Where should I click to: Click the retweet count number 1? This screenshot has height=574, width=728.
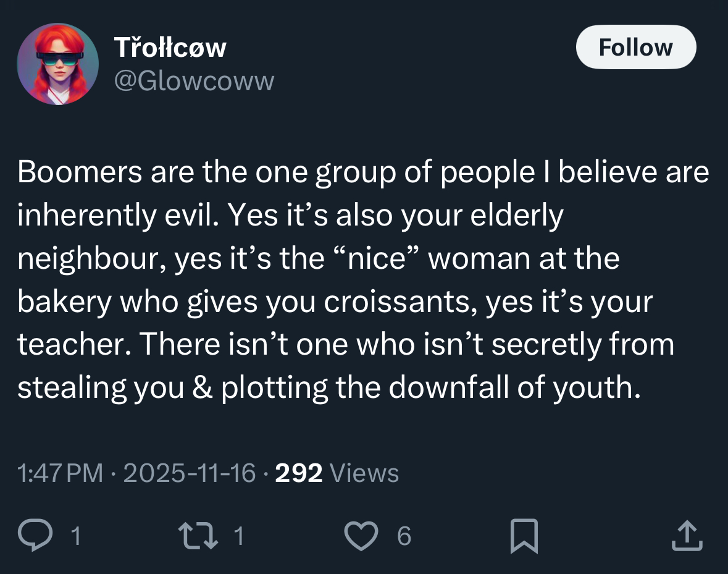pyautogui.click(x=239, y=536)
